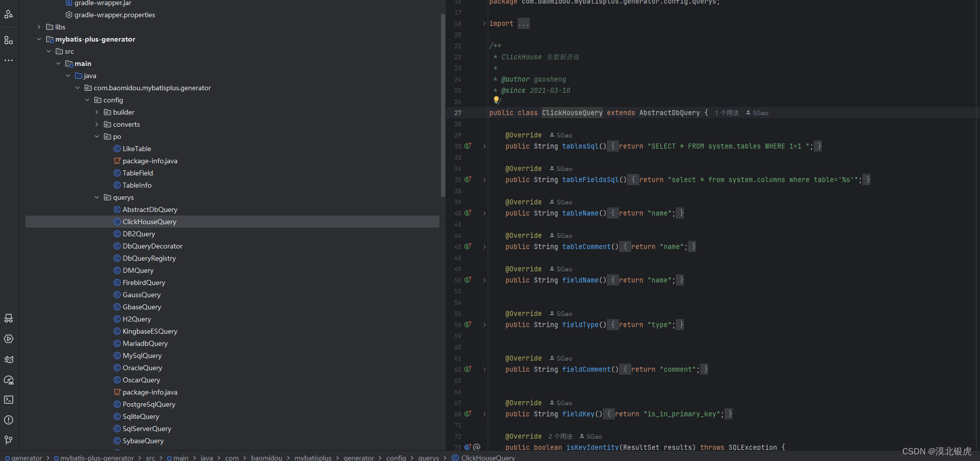The image size is (980, 461).
Task: Open DbQueryRegistry class file
Action: (149, 258)
